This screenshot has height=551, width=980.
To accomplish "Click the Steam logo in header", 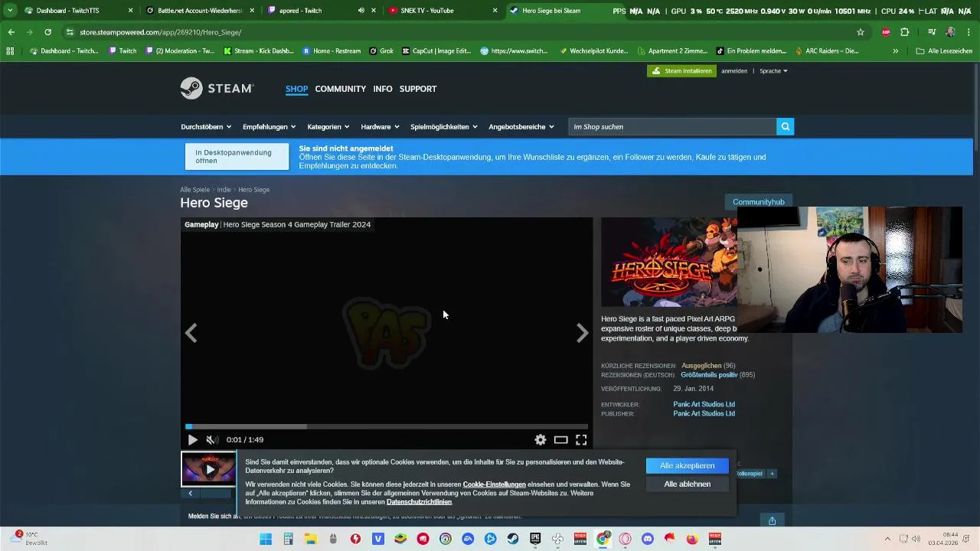I will [x=217, y=89].
